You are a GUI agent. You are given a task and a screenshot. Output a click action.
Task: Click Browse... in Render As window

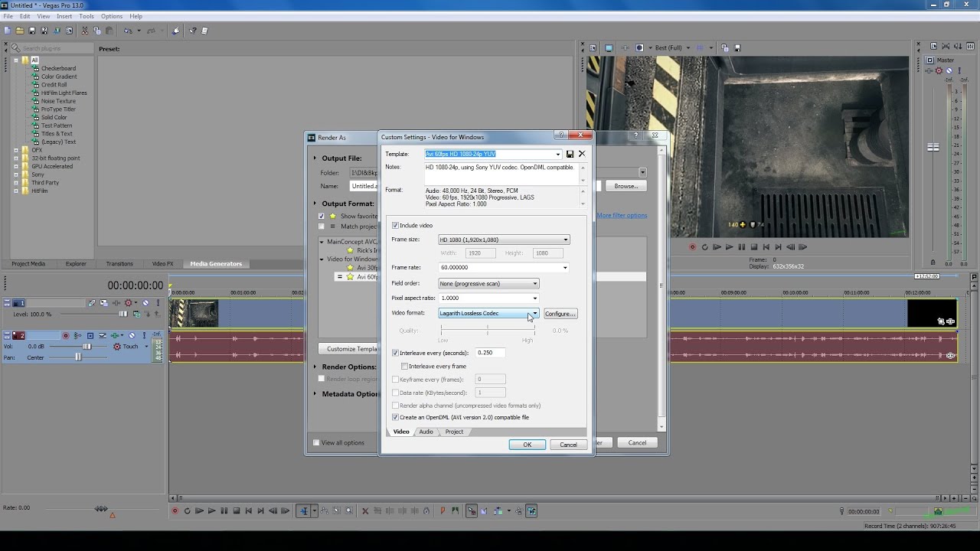pos(626,186)
